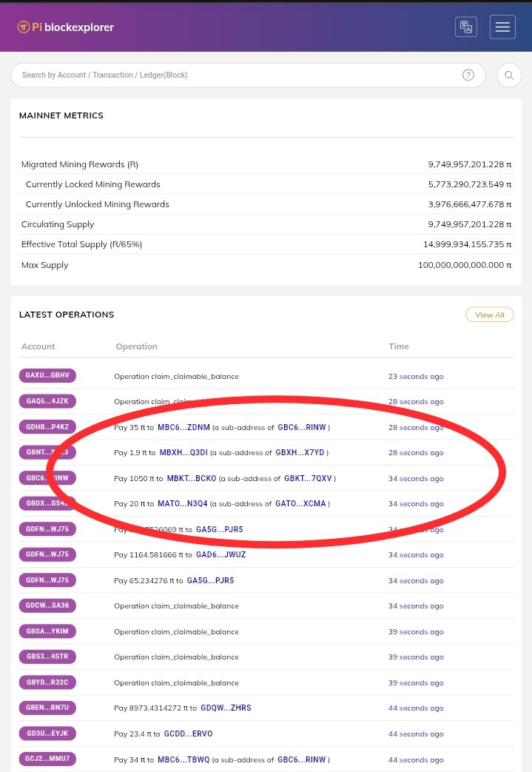Screen dimensions: 532x772
Task: Open account GDCW...SA36
Action: pyautogui.click(x=47, y=605)
